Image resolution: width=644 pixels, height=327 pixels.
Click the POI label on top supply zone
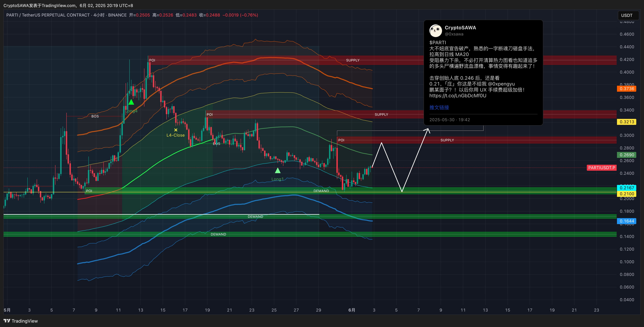coord(152,60)
